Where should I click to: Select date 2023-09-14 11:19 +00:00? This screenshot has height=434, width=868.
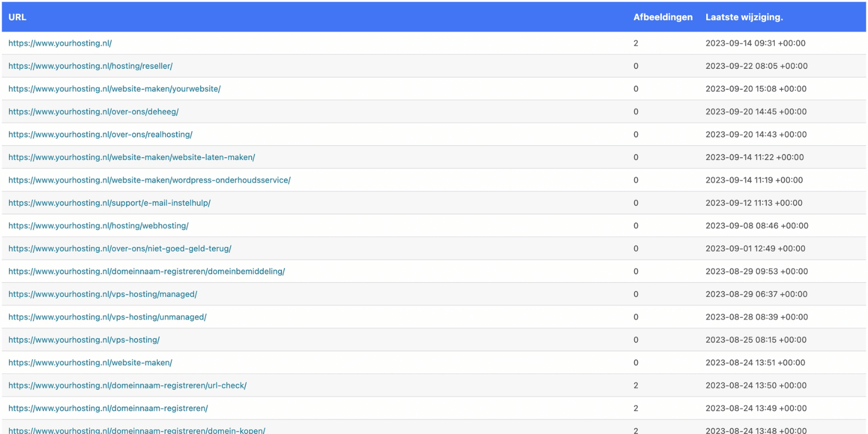click(x=754, y=180)
